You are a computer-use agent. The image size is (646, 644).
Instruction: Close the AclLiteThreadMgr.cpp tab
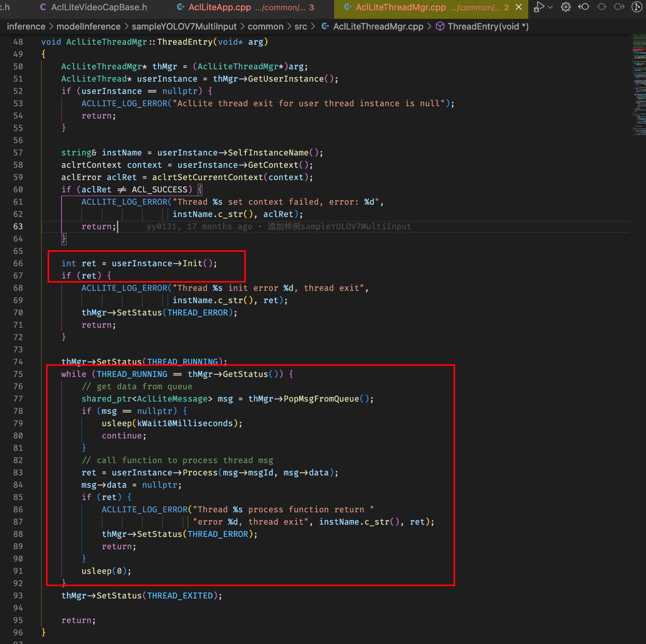pyautogui.click(x=519, y=7)
